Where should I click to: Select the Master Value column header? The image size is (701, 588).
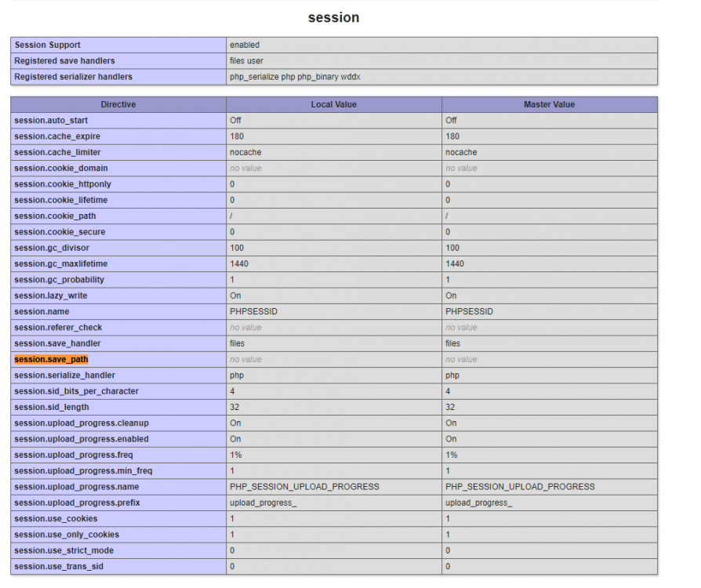point(549,104)
